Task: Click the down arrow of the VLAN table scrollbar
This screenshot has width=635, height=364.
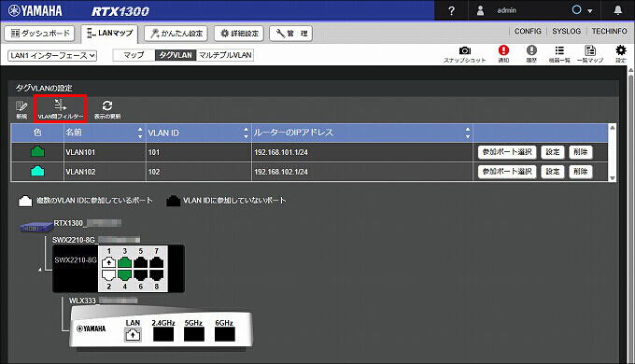Action: click(x=613, y=178)
